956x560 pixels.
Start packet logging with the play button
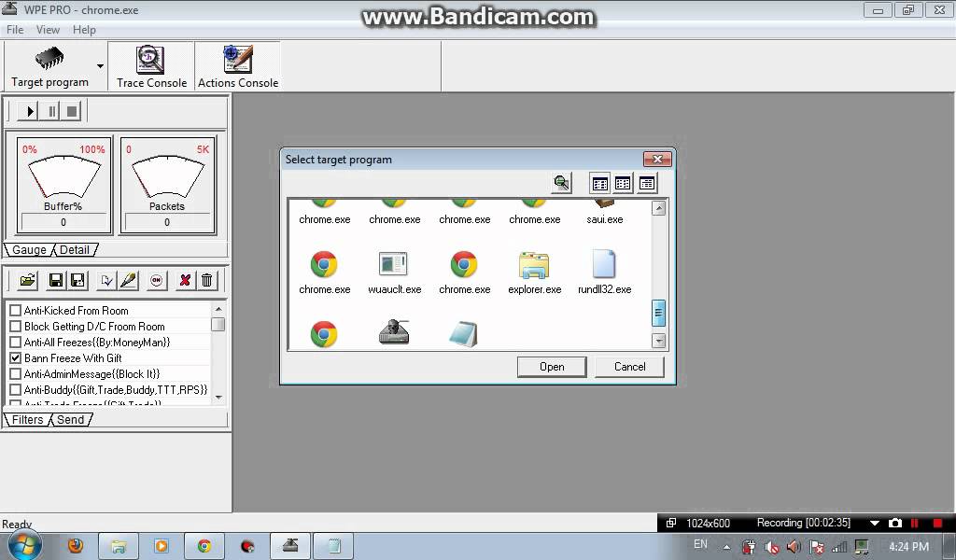click(28, 111)
